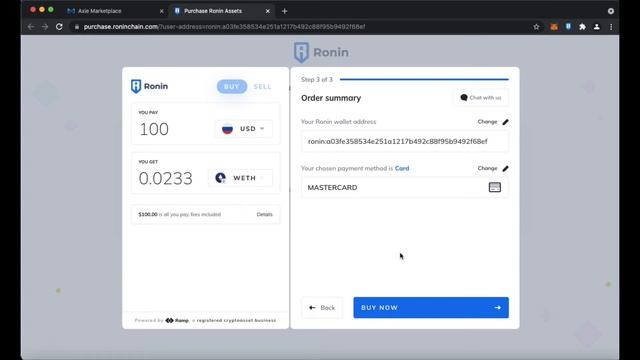The width and height of the screenshot is (640, 360).
Task: Click the credit card icon beside MASTERCARD
Action: (x=495, y=187)
